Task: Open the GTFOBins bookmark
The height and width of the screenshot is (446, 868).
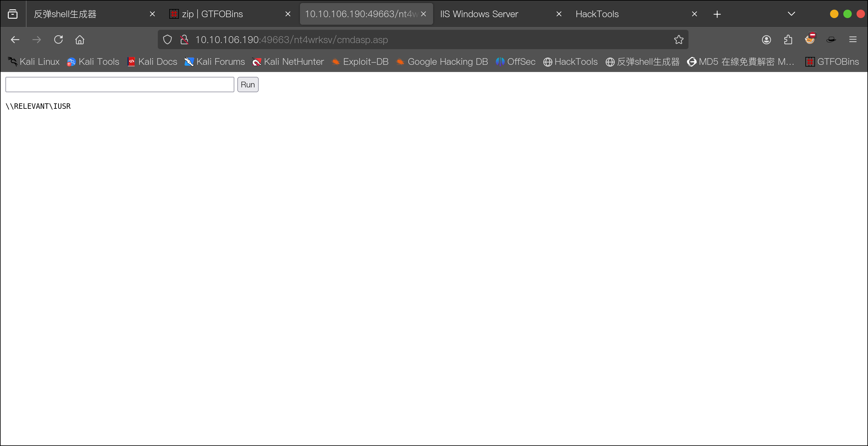Action: (x=832, y=62)
